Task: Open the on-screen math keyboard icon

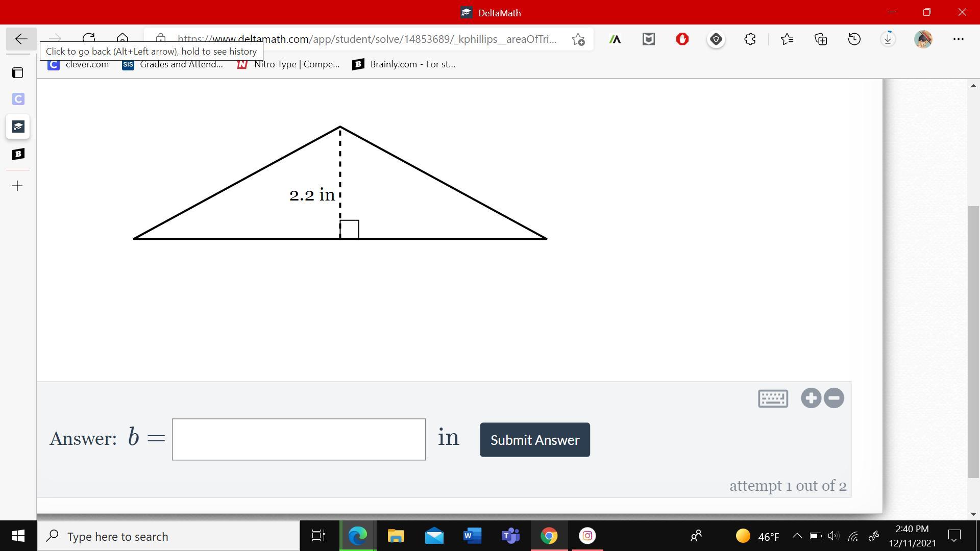Action: click(773, 398)
